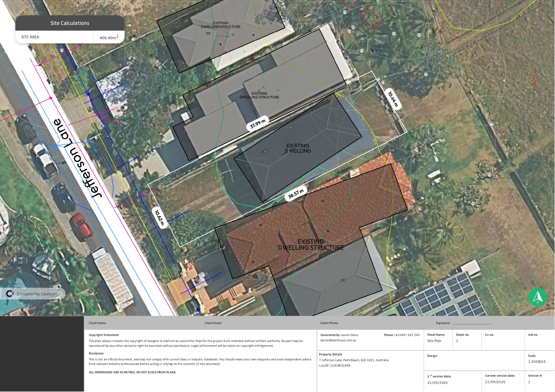Select tree marker T9

417,150
